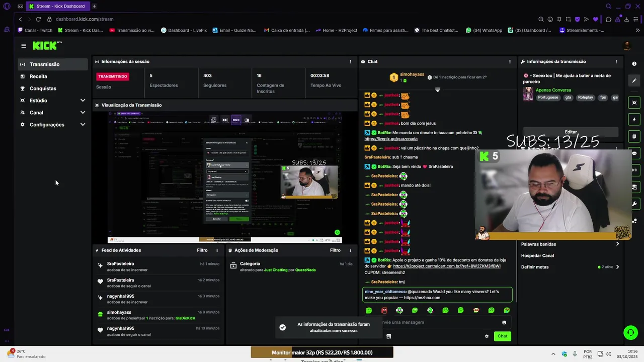Reload the page
The height and width of the screenshot is (362, 644).
(38, 19)
